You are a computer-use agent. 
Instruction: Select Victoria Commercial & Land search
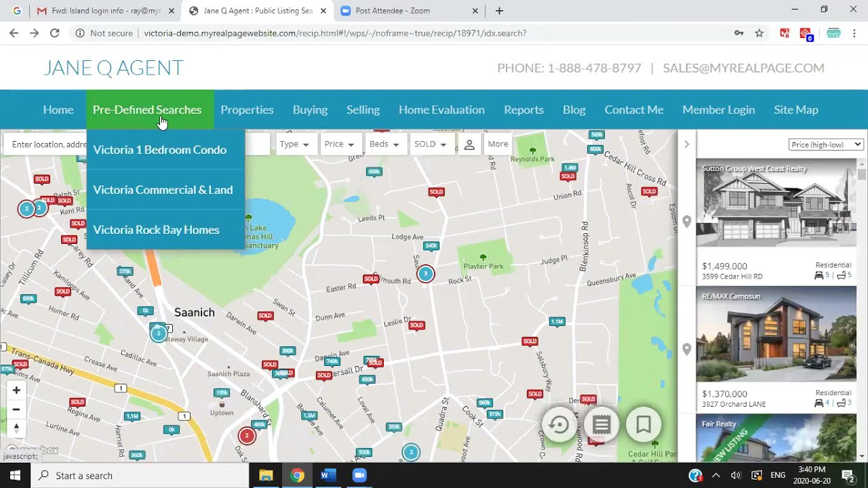[x=163, y=190]
